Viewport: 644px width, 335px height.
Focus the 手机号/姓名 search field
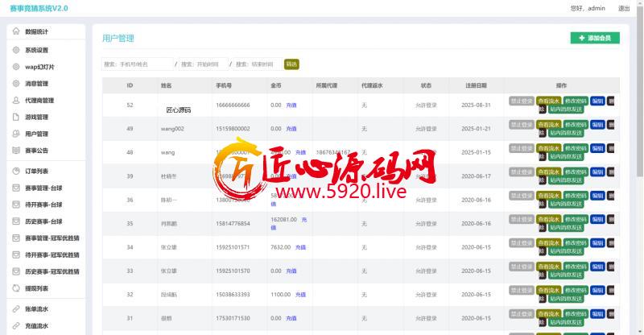tap(138, 64)
